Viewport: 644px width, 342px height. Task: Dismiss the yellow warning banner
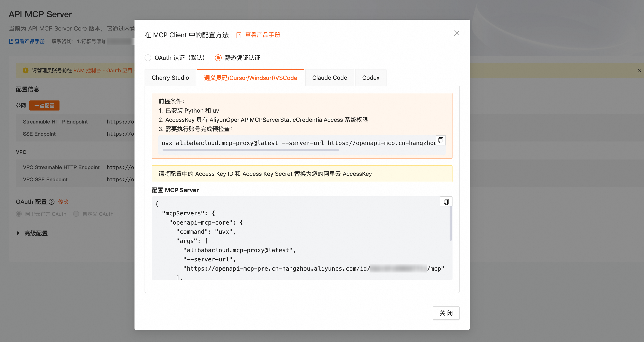(639, 71)
